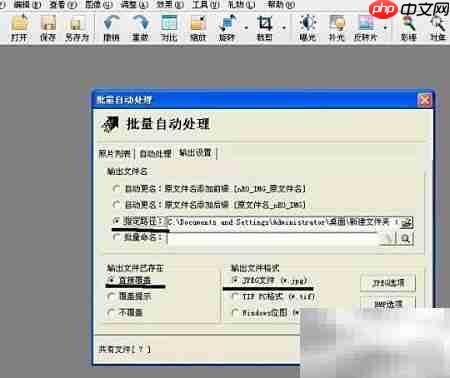Click the 曝光 (Exposure) toolbar icon
The width and height of the screenshot is (450, 378).
click(x=307, y=28)
